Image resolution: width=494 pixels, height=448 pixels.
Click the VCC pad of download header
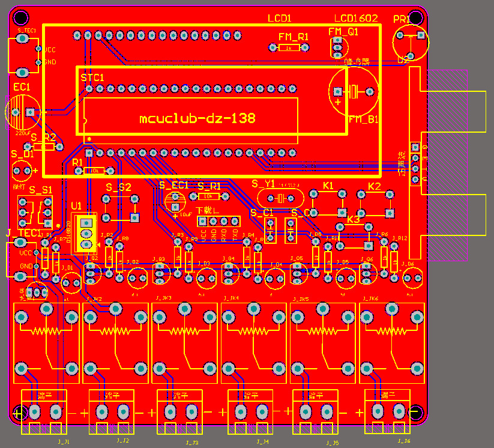(202, 222)
